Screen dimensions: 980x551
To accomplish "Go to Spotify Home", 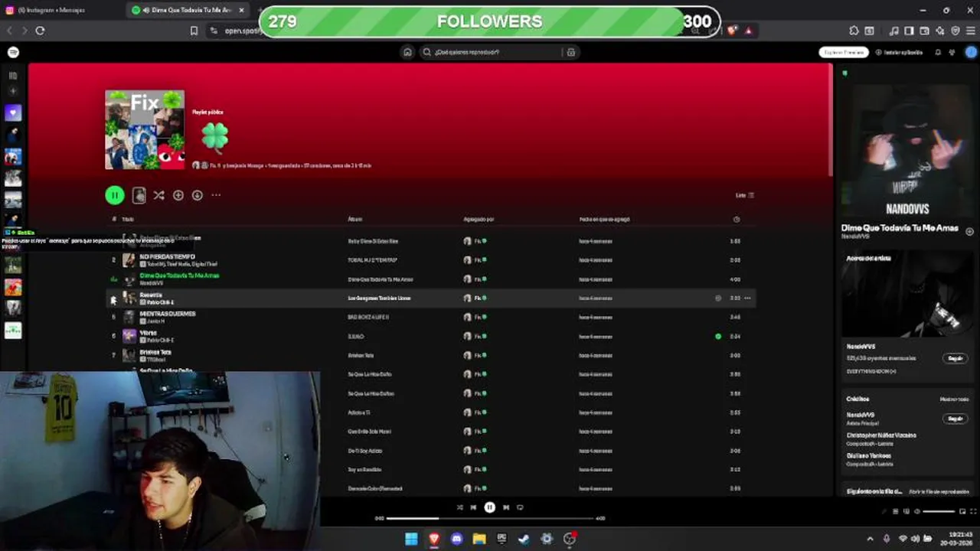I will tap(407, 52).
